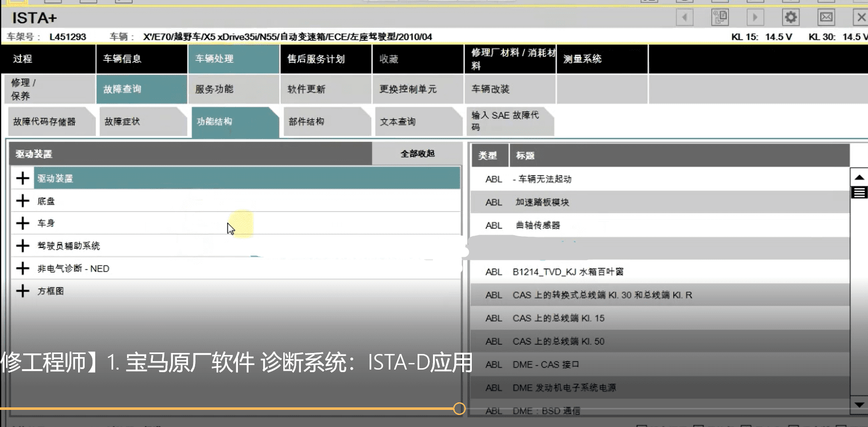The image size is (868, 427).
Task: Switch to the 故障症状 tab
Action: pyautogui.click(x=143, y=121)
